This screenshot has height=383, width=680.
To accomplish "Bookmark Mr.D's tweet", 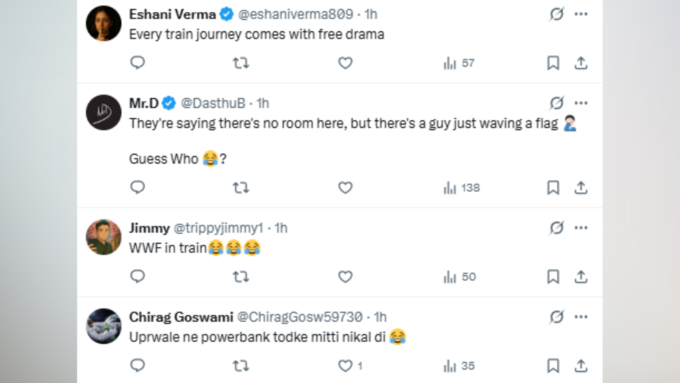I will [553, 188].
